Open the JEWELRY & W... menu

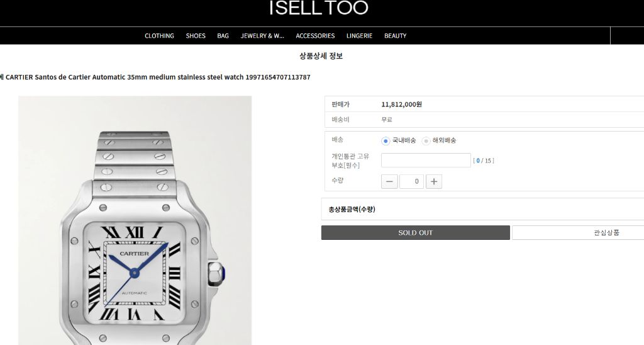[x=262, y=36]
